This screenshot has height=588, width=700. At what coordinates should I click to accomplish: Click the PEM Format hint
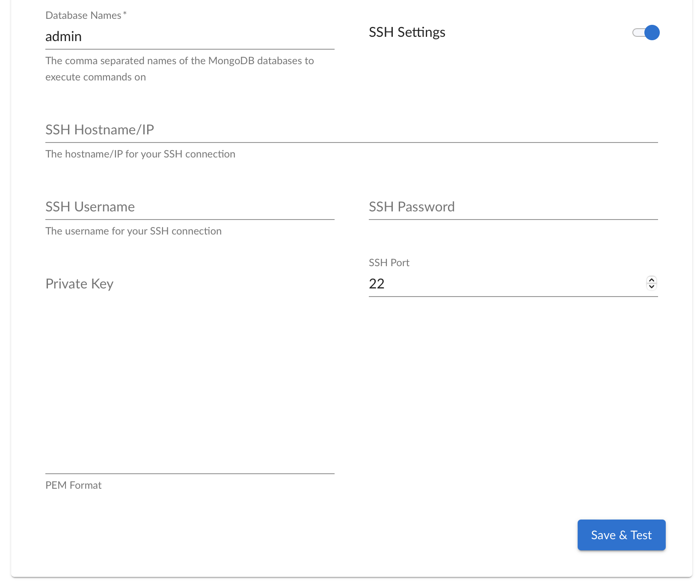coord(74,485)
